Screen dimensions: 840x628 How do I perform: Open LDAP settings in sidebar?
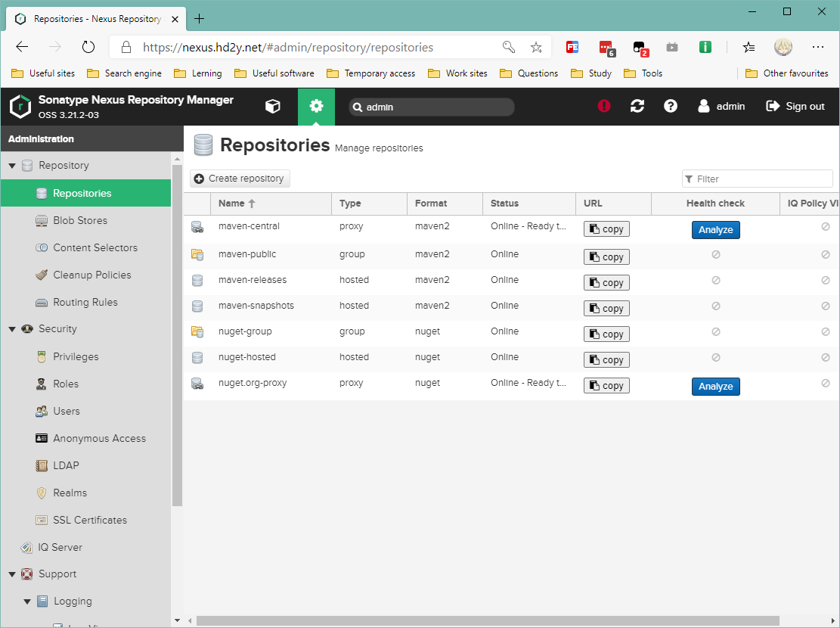(x=85, y=465)
